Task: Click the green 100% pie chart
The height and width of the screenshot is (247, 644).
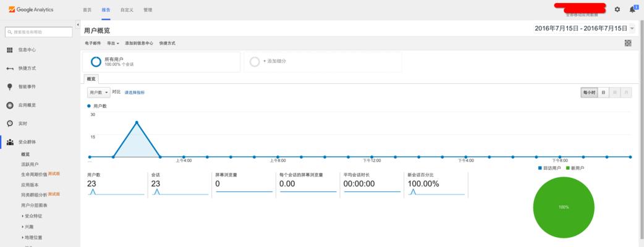Action: point(564,207)
